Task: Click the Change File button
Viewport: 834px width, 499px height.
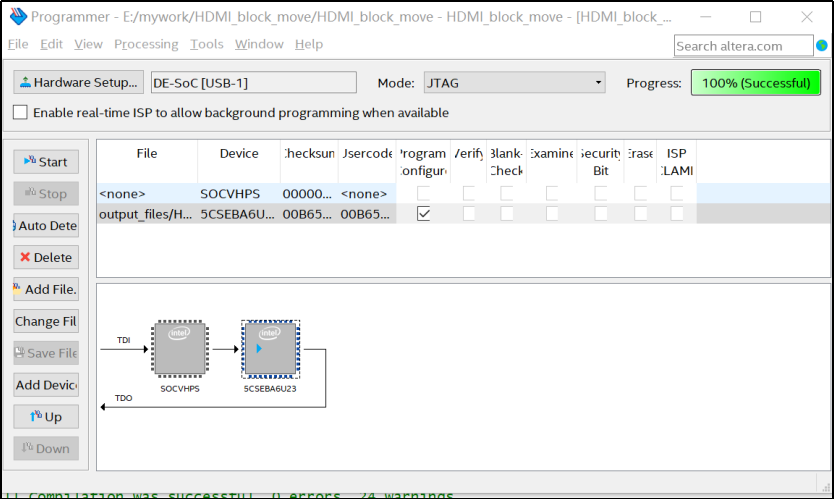Action: 46,321
